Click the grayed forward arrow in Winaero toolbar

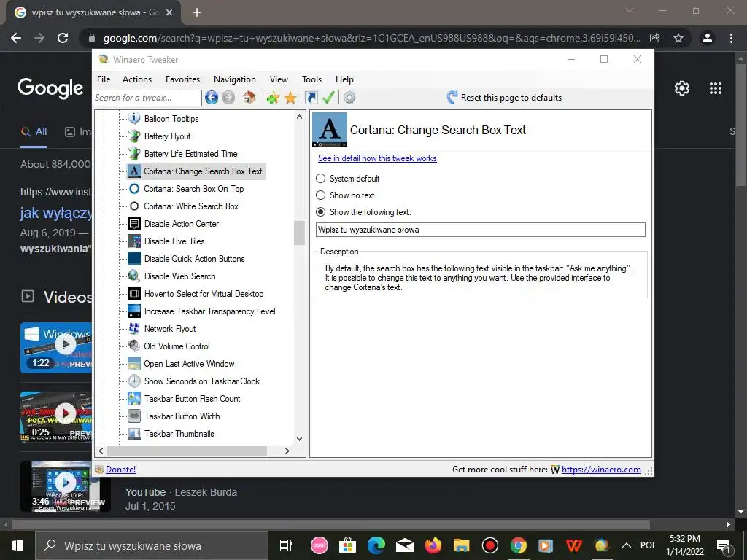click(x=228, y=98)
